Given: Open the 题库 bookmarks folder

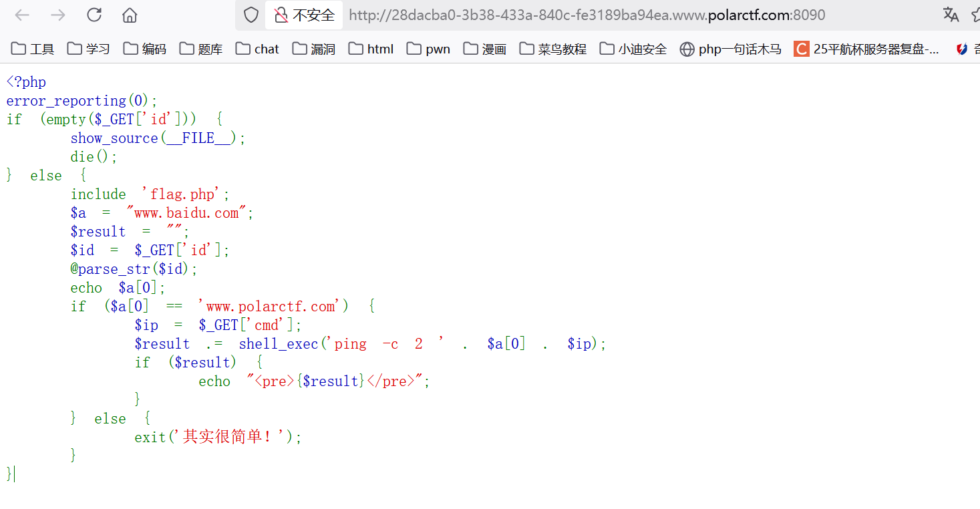Looking at the screenshot, I should tap(201, 49).
